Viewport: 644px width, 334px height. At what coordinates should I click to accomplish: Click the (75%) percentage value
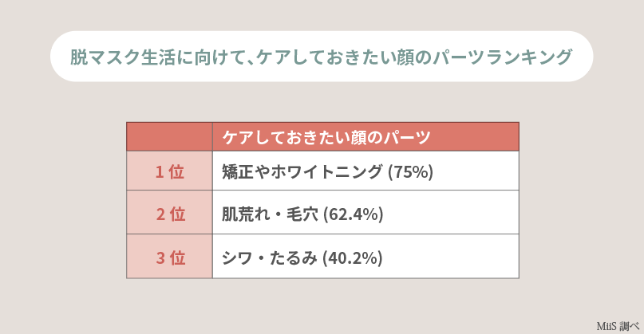tap(409, 171)
